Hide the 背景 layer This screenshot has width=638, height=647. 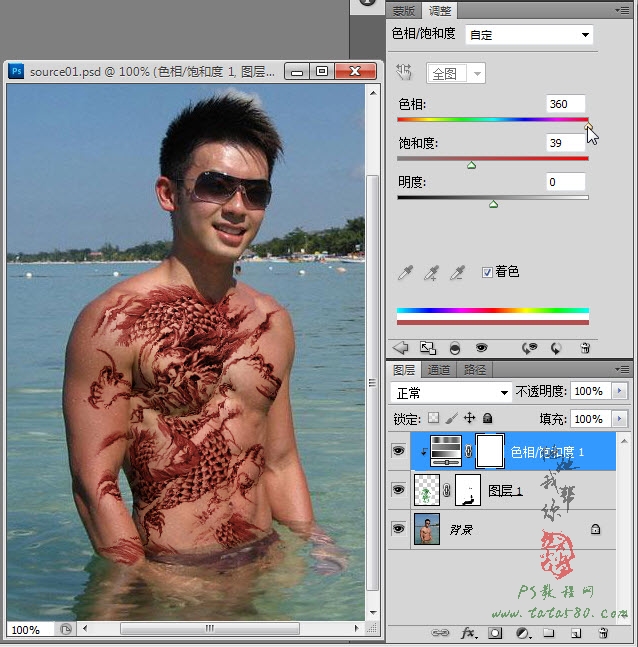point(398,529)
